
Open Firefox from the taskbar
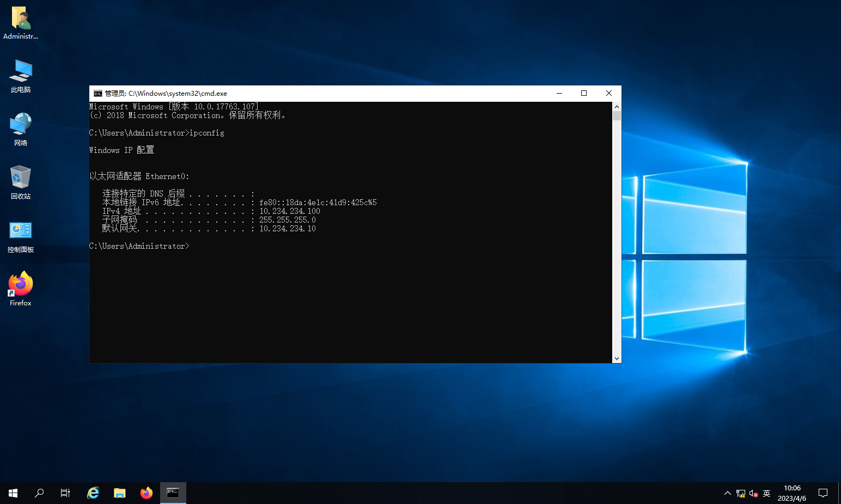[147, 493]
